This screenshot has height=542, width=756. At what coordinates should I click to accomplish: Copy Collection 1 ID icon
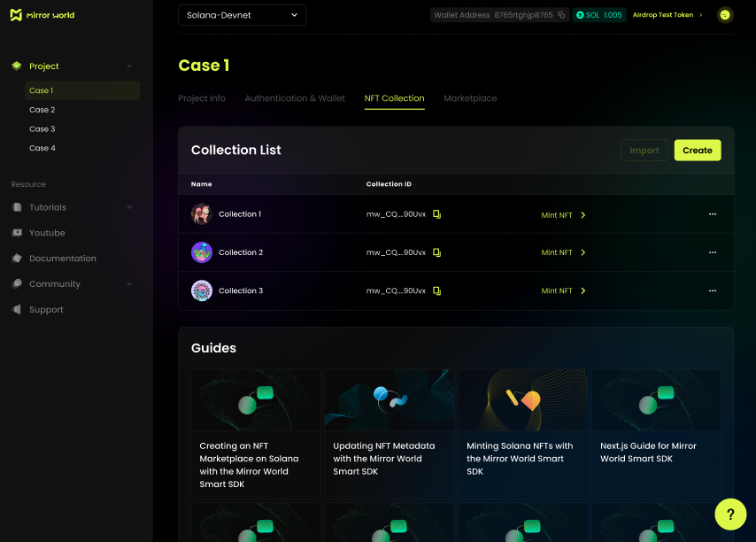(436, 214)
